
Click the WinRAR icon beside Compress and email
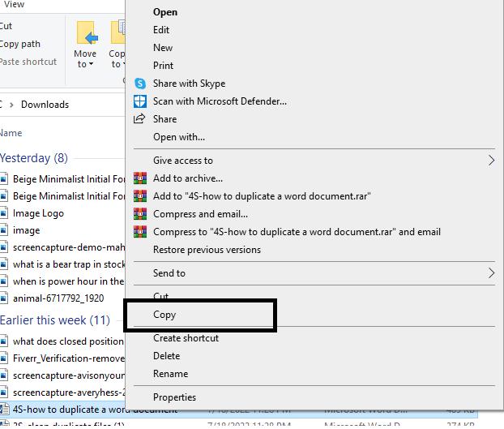(140, 214)
